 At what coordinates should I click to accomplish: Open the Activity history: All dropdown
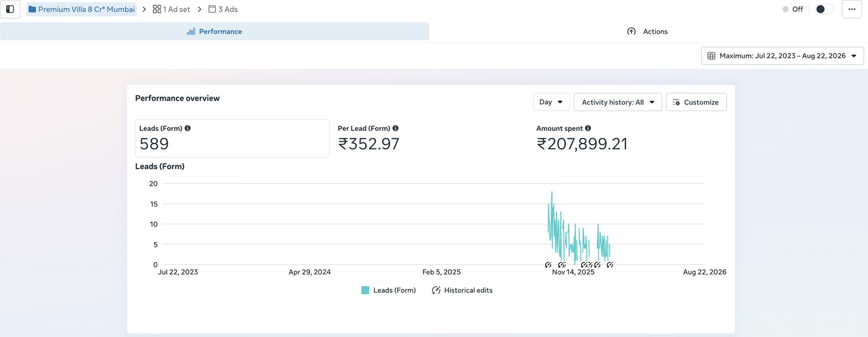617,102
